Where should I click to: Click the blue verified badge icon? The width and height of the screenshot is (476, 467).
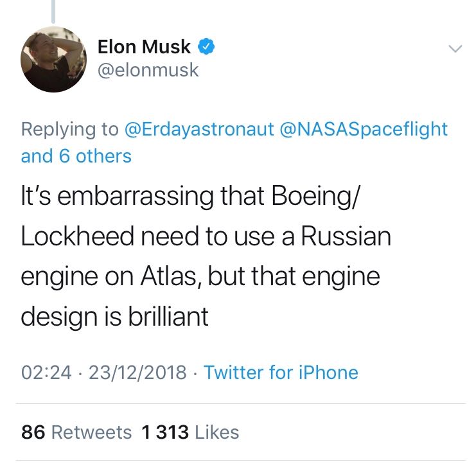206,46
